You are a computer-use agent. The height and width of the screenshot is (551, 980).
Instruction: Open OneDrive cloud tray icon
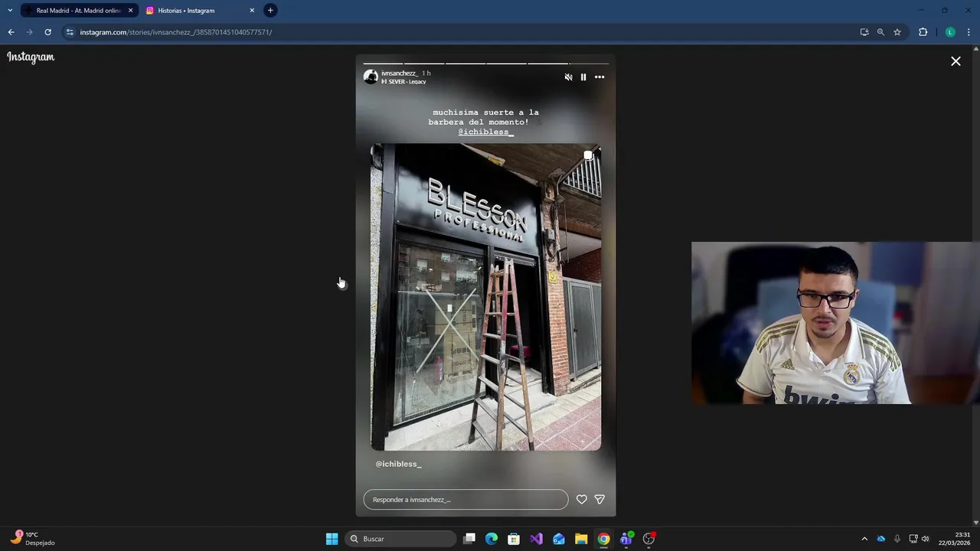click(880, 539)
